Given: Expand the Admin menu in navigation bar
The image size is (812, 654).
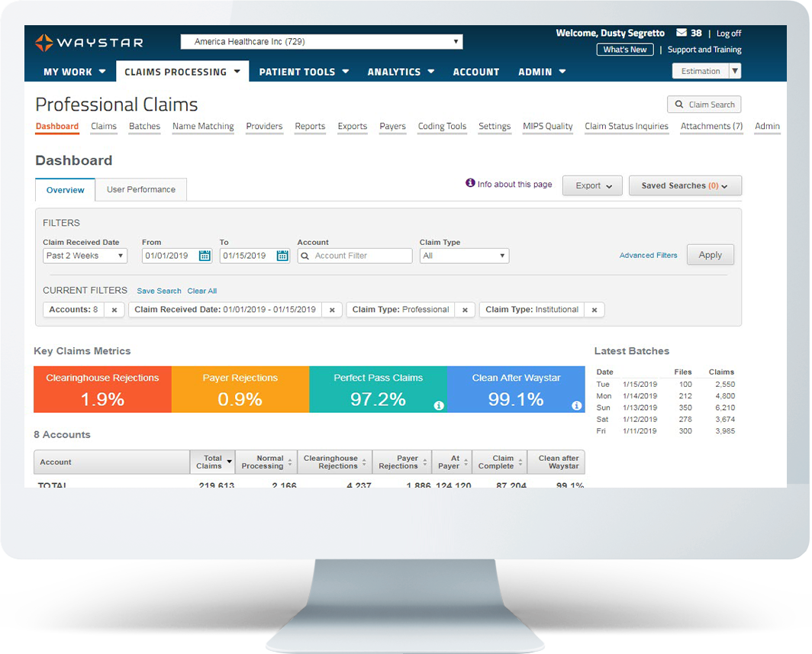Looking at the screenshot, I should 542,72.
